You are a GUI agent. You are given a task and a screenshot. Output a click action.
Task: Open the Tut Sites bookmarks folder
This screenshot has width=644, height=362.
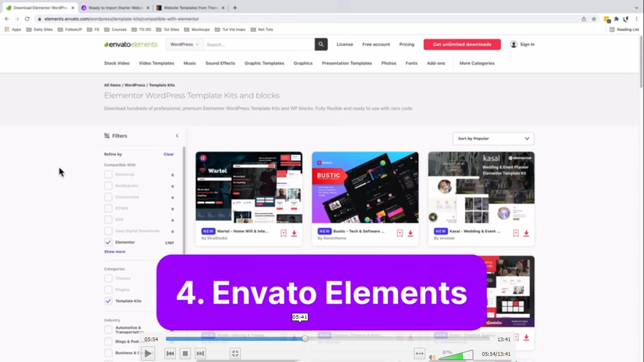pos(167,29)
